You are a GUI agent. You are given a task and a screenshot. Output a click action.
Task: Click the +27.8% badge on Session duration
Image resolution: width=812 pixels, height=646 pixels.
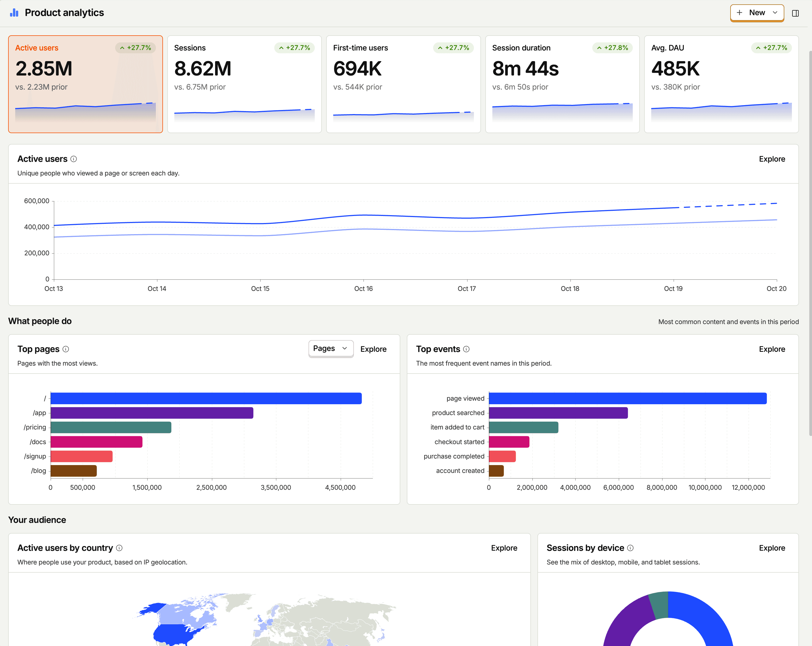tap(612, 48)
